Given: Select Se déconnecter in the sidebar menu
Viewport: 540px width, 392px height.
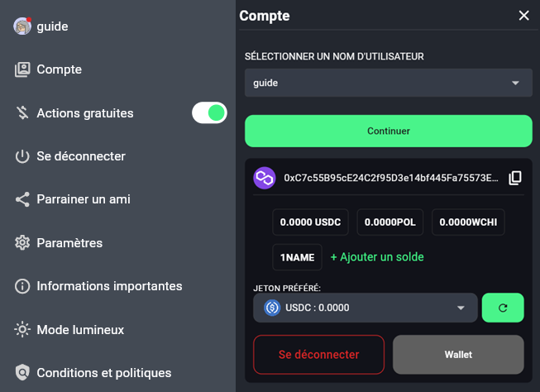Looking at the screenshot, I should click(x=80, y=156).
